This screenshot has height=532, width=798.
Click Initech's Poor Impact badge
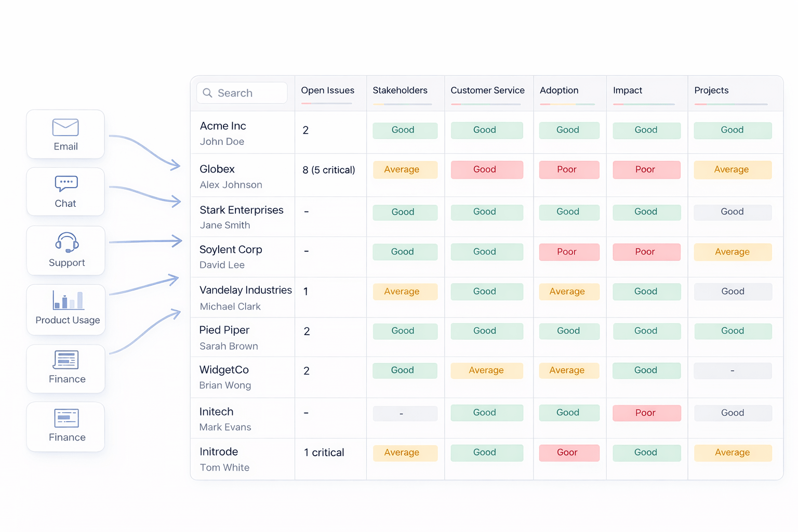646,413
